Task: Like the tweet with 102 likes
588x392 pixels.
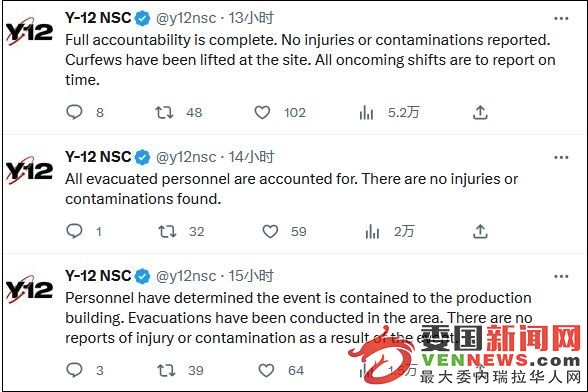Action: coord(262,113)
